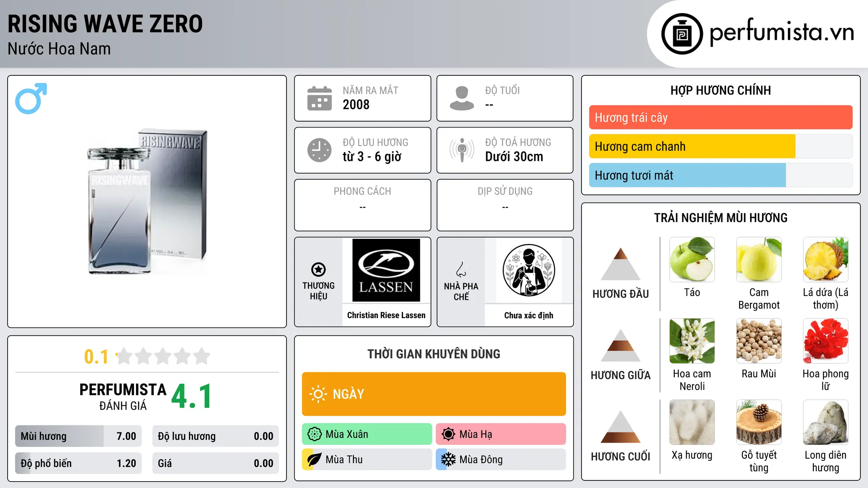Click the Độ lưu hương 0.00 score bar
868x488 pixels.
click(216, 436)
